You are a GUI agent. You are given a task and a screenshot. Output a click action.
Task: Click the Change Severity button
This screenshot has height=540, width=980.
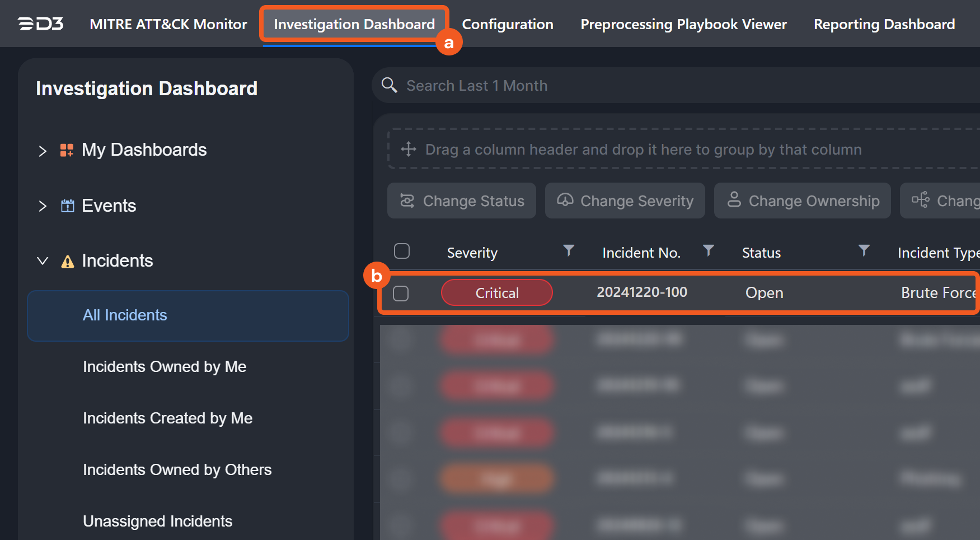pyautogui.click(x=625, y=201)
